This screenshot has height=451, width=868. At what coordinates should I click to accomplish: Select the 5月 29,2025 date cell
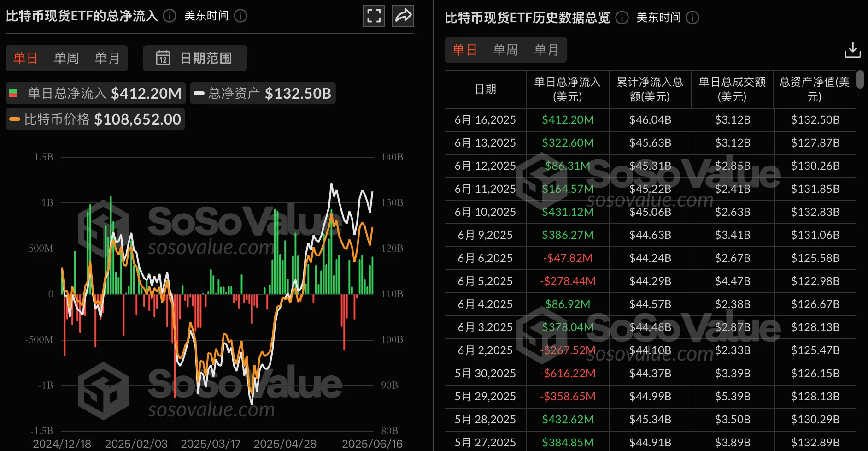coord(485,397)
